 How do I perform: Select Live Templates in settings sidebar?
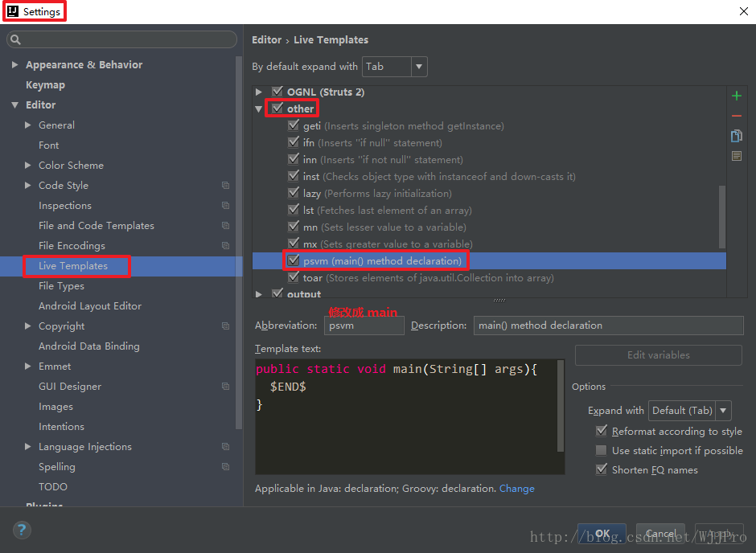pos(73,266)
